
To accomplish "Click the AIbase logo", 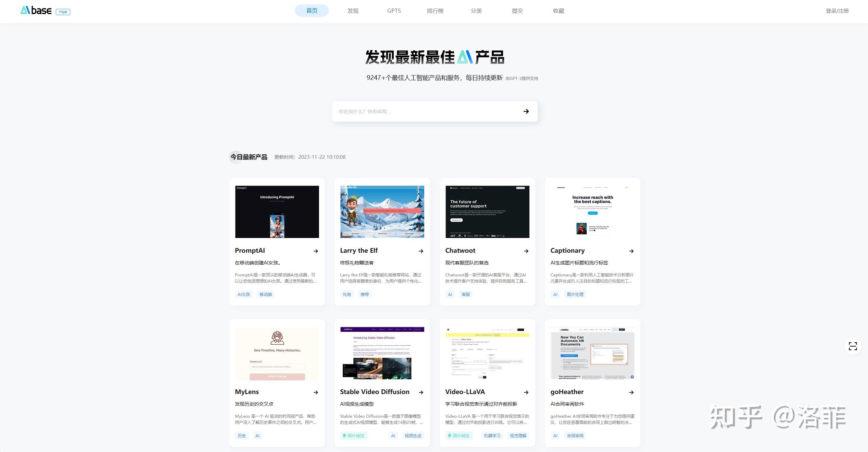I will coord(36,11).
